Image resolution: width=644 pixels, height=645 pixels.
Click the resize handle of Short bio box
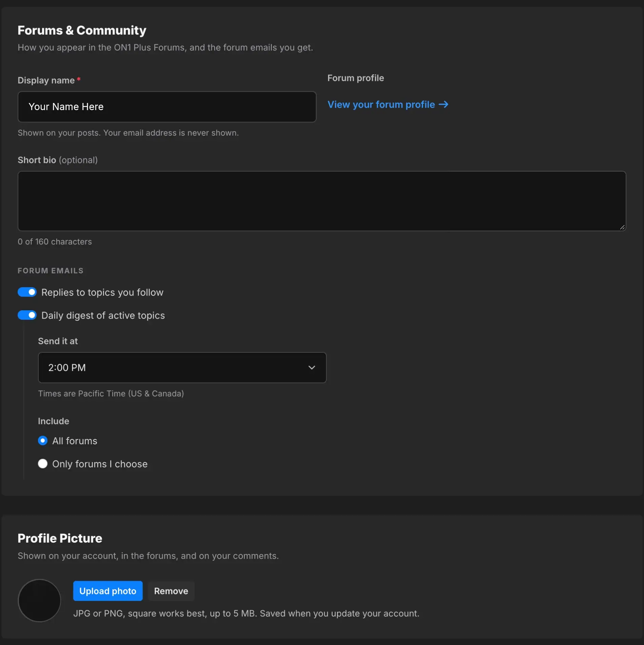(x=622, y=227)
